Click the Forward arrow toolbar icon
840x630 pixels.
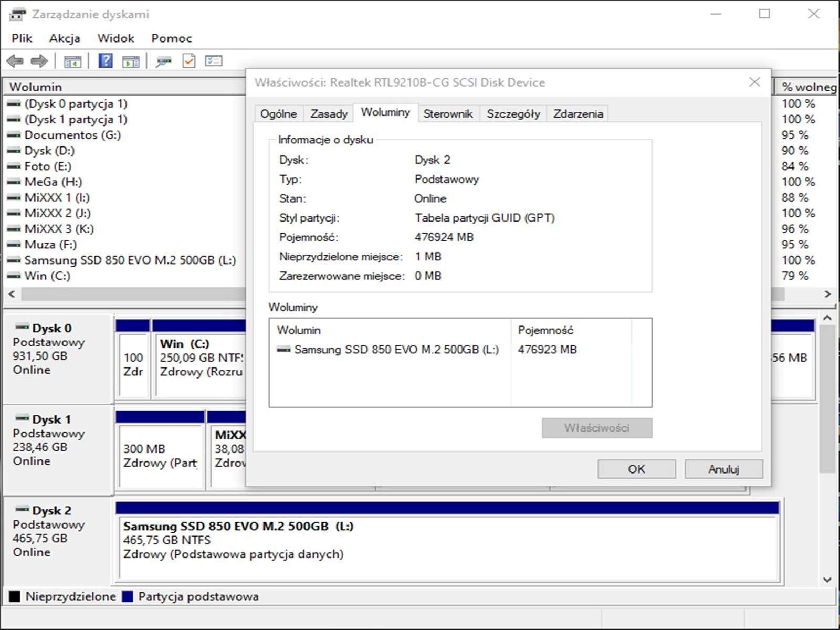[x=39, y=61]
